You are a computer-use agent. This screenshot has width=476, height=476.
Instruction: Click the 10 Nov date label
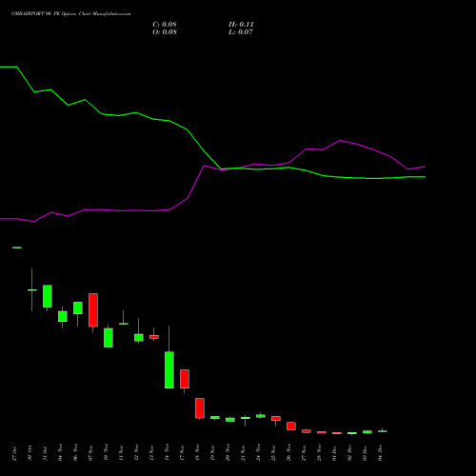point(106,452)
